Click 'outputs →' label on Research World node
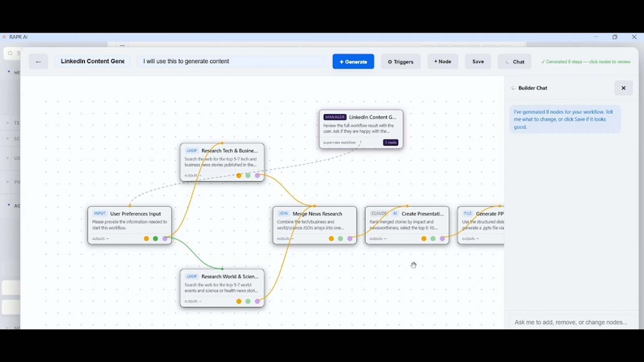 [x=193, y=301]
